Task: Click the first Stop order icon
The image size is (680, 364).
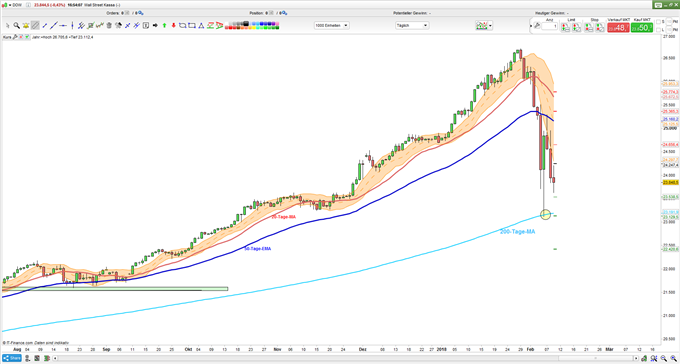Action: (588, 28)
